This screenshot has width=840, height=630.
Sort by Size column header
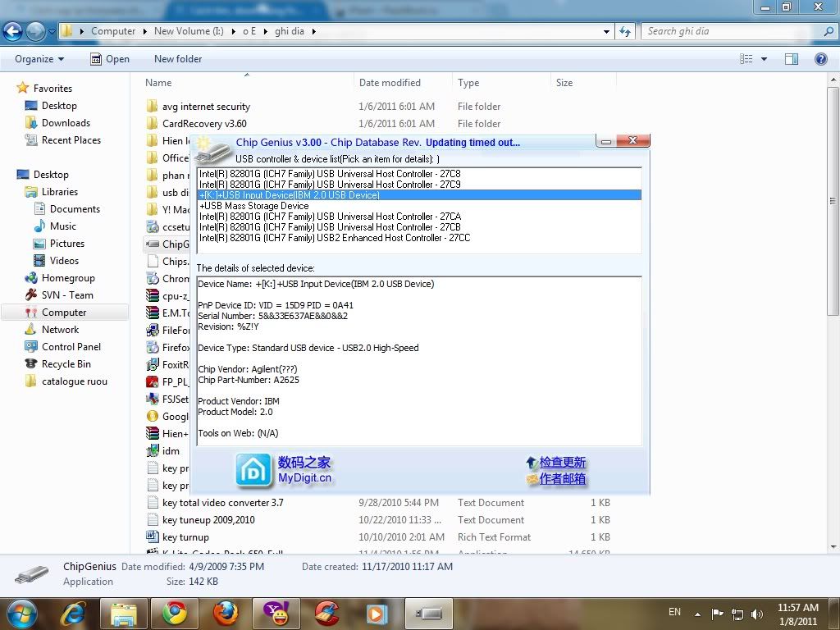tap(564, 83)
